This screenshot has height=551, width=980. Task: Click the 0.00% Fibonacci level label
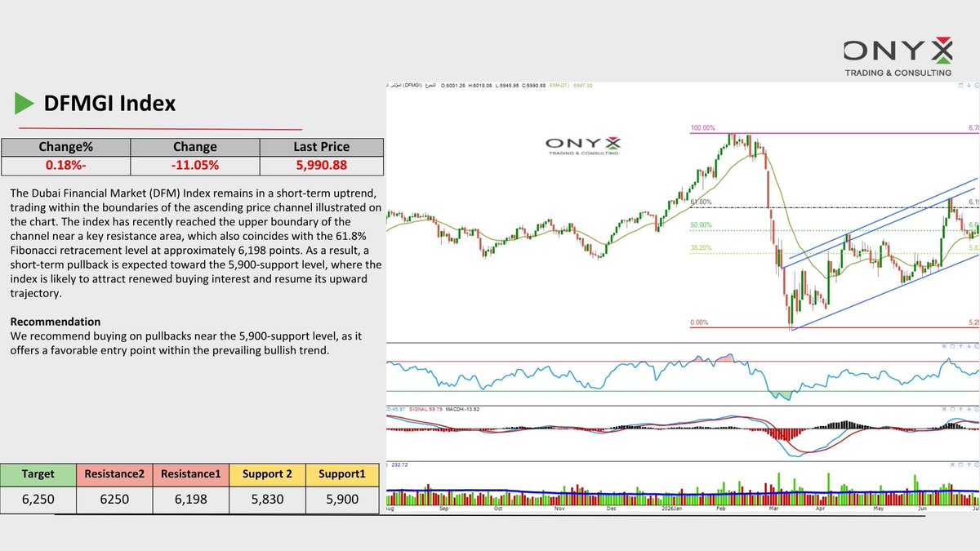click(x=699, y=322)
